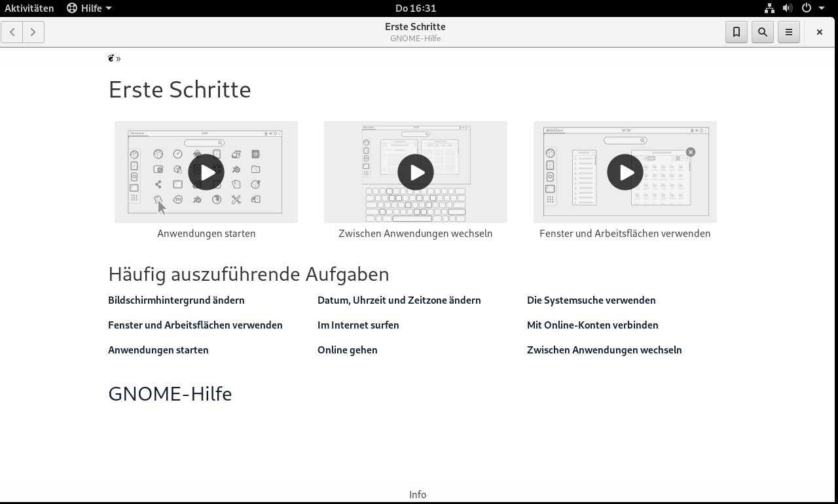Image resolution: width=838 pixels, height=504 pixels.
Task: Click the GNOME foot breadcrumb icon
Action: (111, 58)
